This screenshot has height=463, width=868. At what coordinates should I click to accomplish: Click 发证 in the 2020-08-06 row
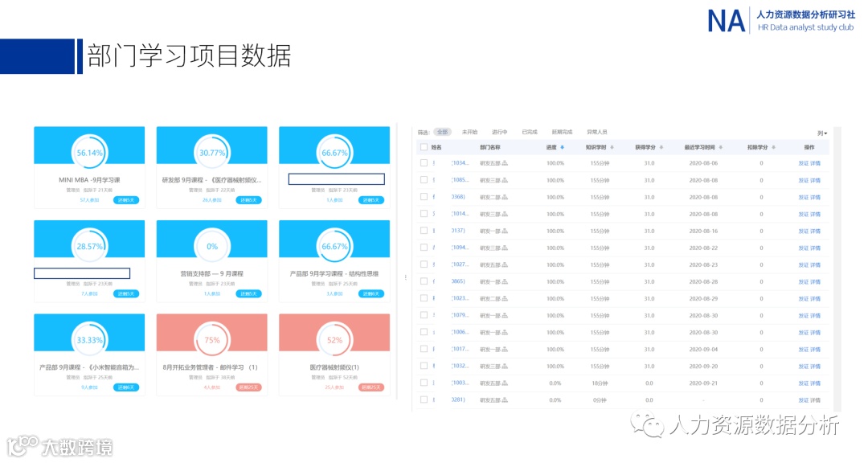(x=803, y=163)
